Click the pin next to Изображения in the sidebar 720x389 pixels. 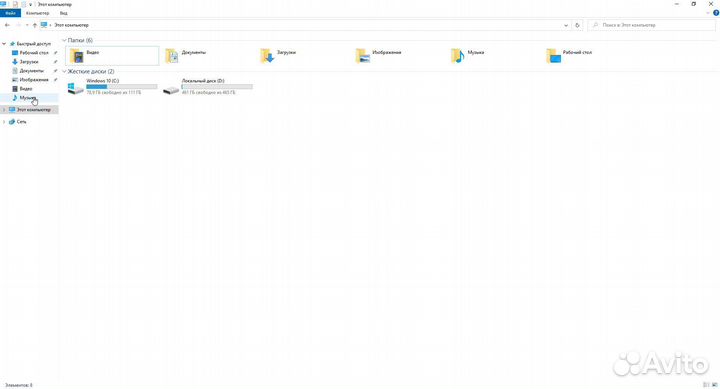point(56,80)
